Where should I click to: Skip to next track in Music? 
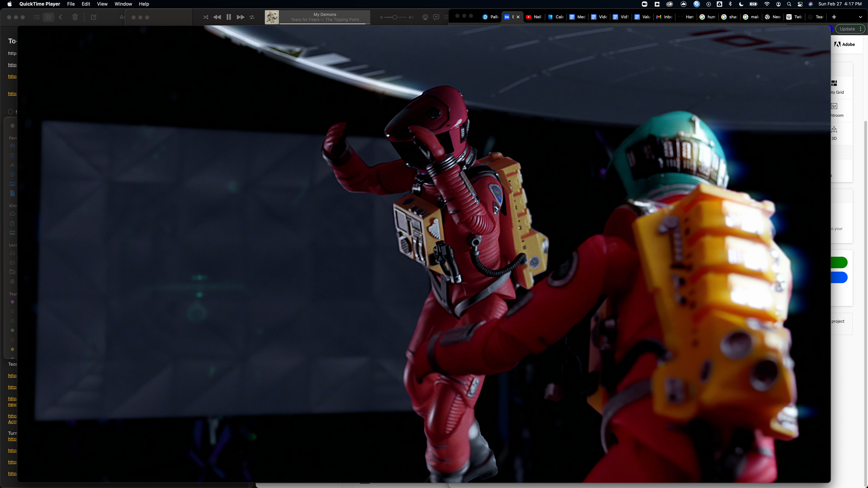(240, 17)
